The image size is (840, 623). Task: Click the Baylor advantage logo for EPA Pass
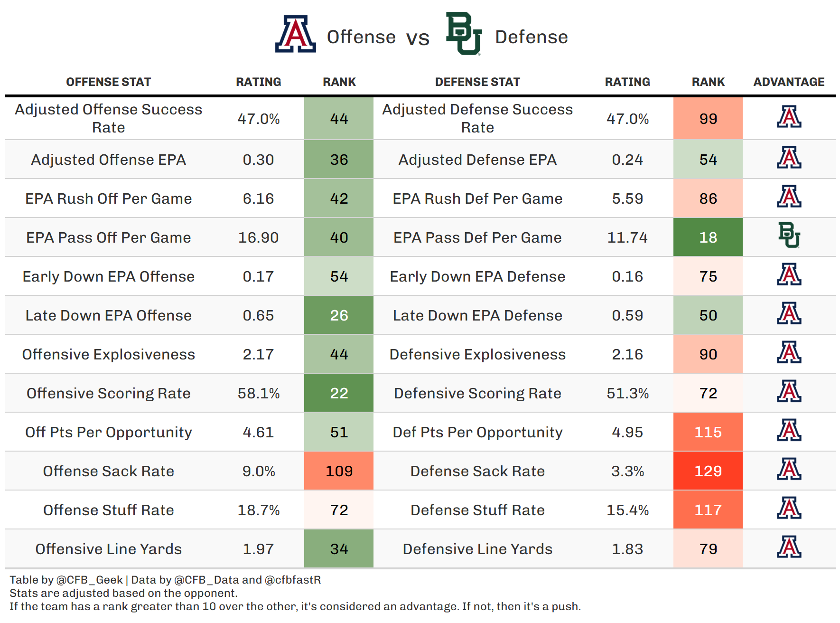[789, 236]
